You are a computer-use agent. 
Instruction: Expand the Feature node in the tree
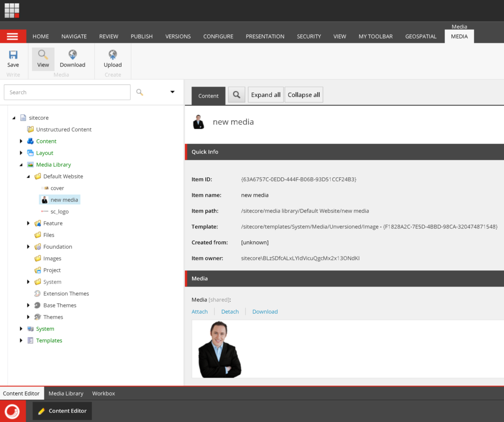click(x=28, y=223)
